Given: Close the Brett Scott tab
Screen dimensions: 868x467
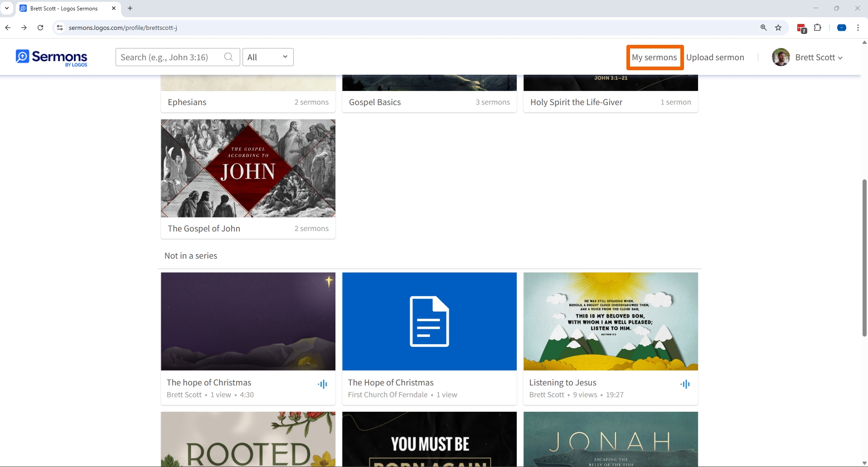Looking at the screenshot, I should [114, 8].
